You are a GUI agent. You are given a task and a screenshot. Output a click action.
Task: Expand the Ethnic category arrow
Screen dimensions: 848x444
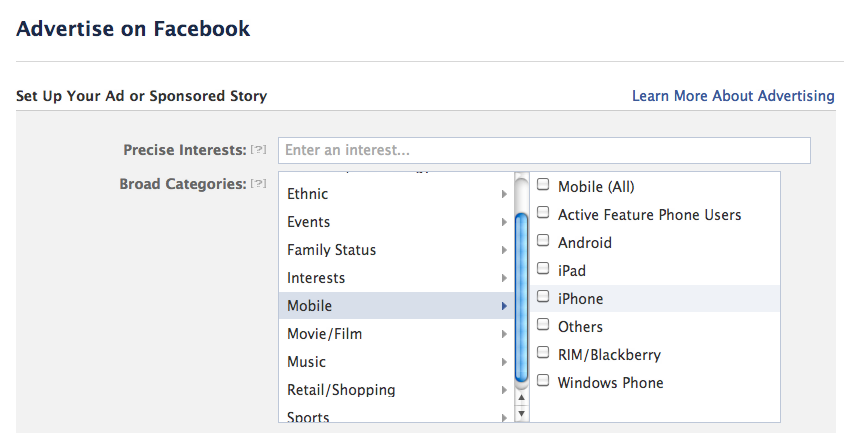(504, 194)
